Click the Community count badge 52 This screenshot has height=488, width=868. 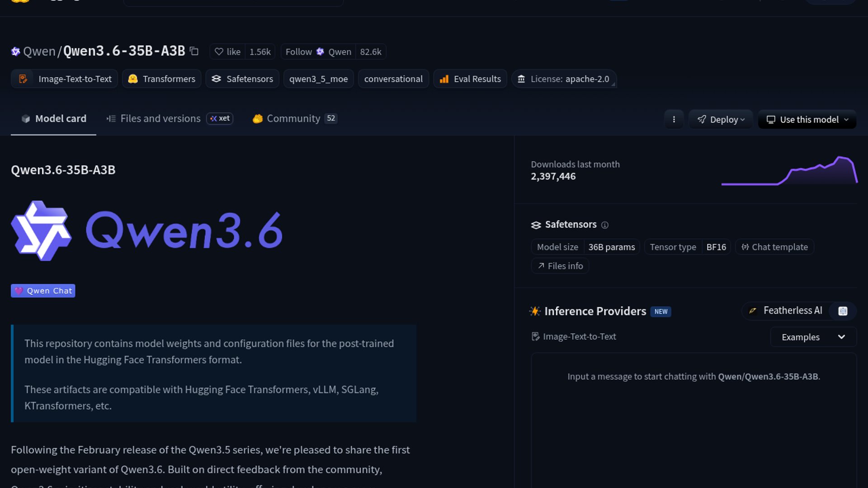[x=331, y=118]
